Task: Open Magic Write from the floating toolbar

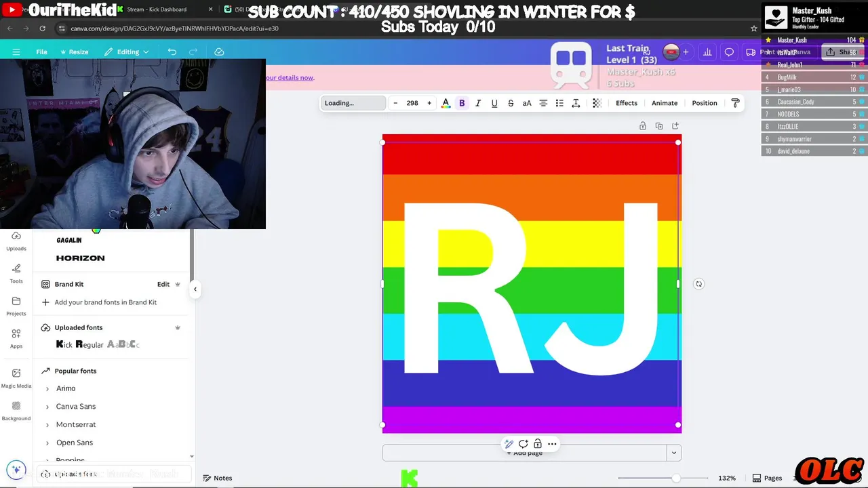Action: (x=509, y=444)
